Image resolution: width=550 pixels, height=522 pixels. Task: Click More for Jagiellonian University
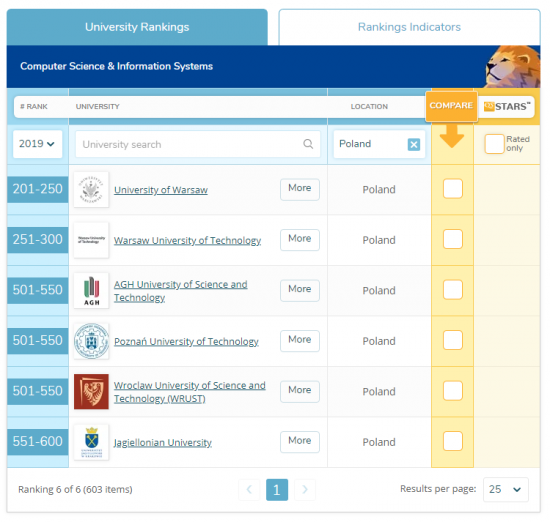click(x=300, y=442)
